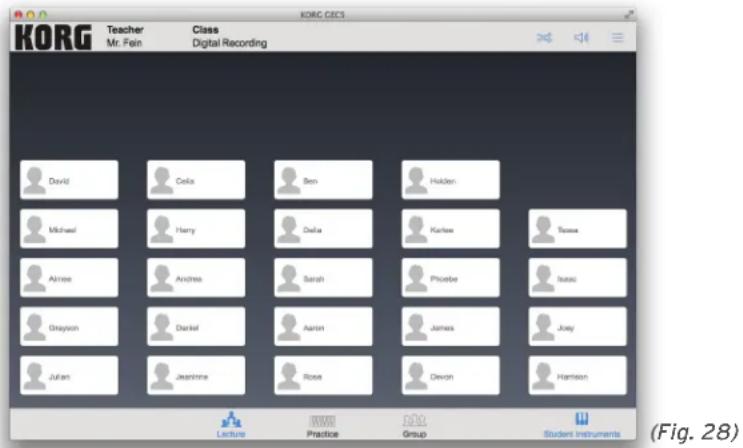Switch to the Lecture mode tab

(231, 425)
